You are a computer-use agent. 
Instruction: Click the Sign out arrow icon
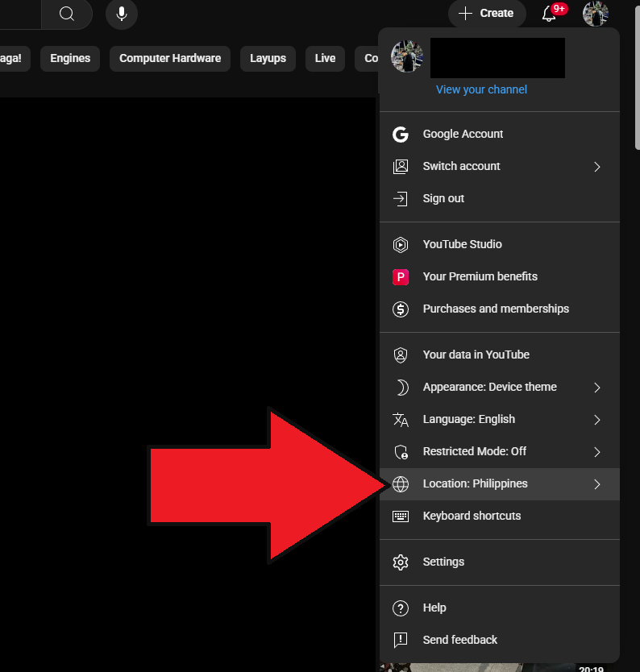coord(401,198)
